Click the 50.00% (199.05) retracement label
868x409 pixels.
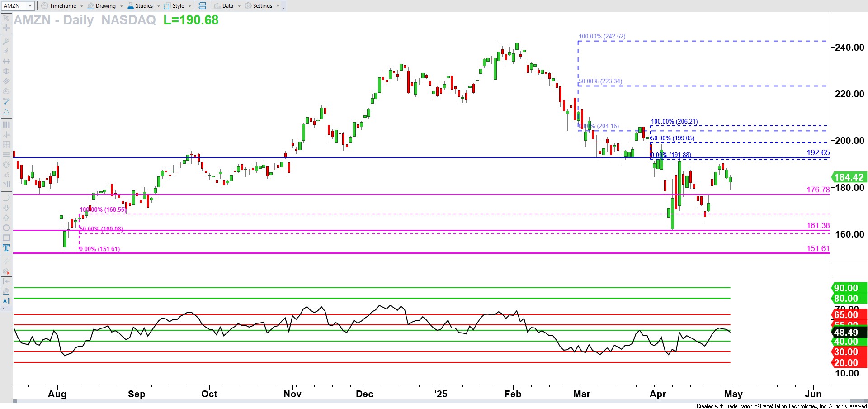tap(673, 138)
